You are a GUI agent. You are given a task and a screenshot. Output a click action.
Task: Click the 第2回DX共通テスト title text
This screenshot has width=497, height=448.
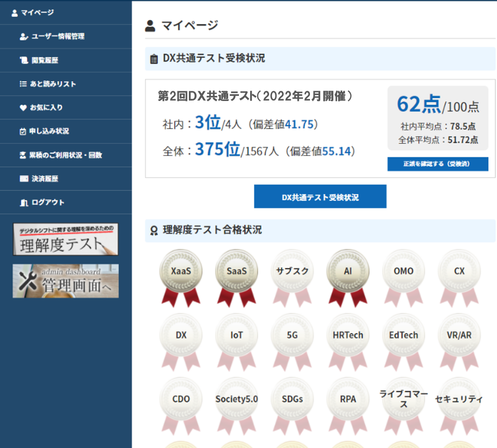[255, 96]
